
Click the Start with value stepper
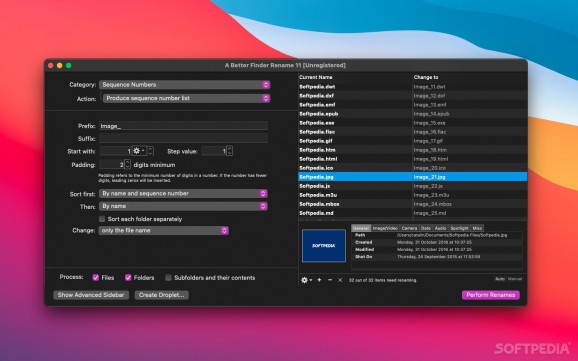point(150,151)
